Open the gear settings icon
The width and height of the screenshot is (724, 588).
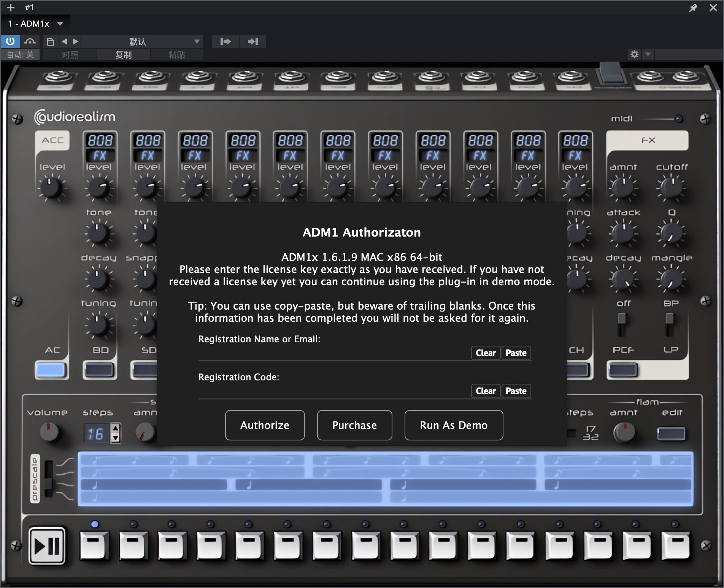(x=634, y=54)
